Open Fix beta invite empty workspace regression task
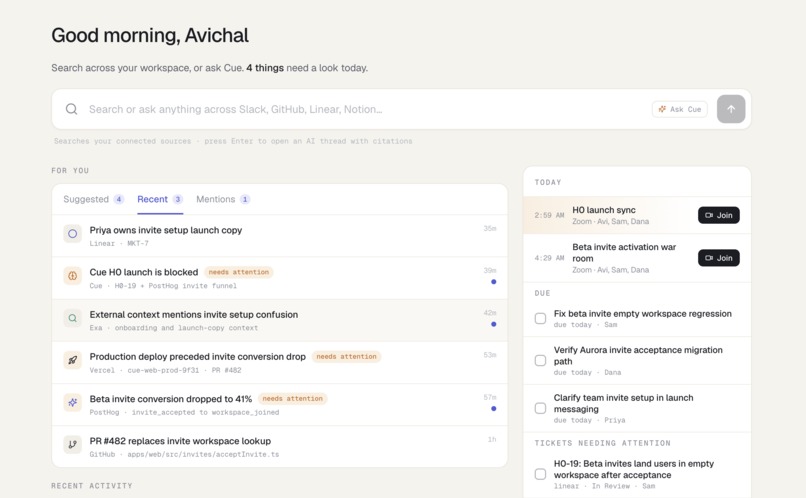This screenshot has height=498, width=806. click(x=643, y=313)
